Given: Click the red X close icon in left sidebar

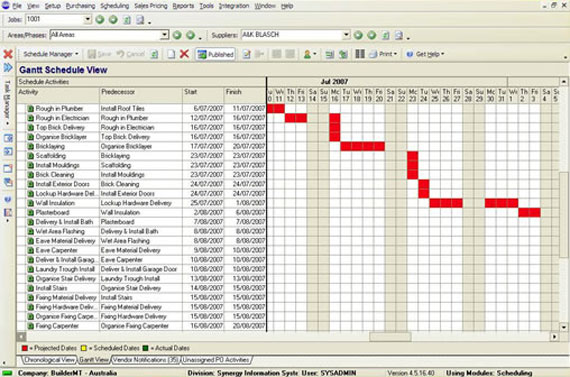Looking at the screenshot, I should (8, 54).
